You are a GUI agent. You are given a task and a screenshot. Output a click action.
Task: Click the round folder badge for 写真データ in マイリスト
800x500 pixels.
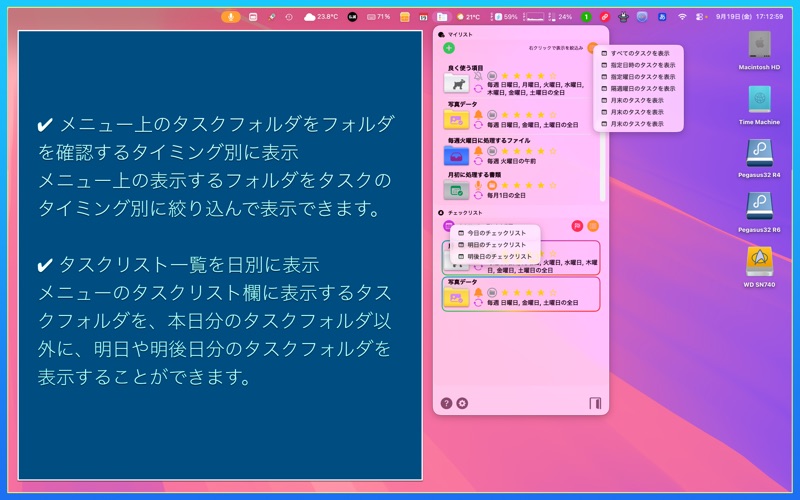tap(492, 115)
